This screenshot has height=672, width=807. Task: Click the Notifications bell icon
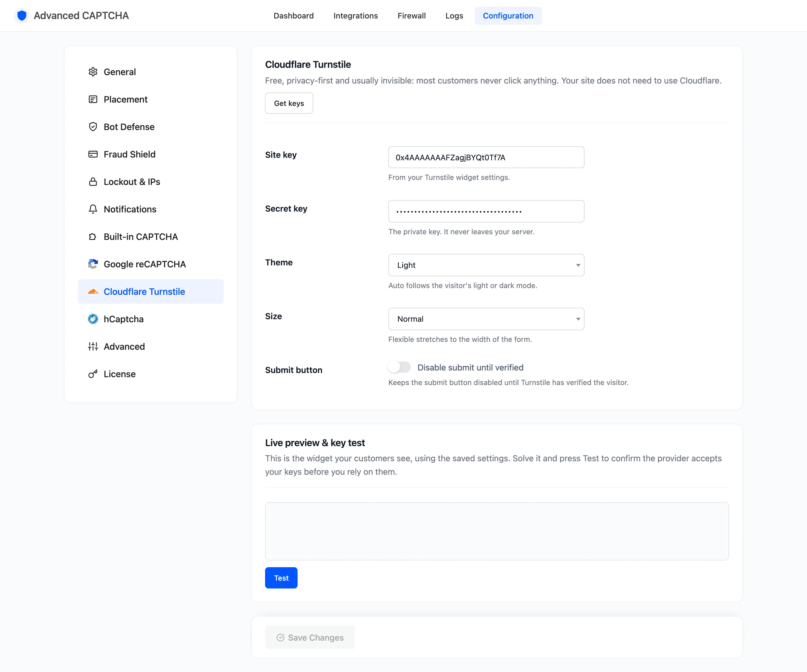point(93,209)
